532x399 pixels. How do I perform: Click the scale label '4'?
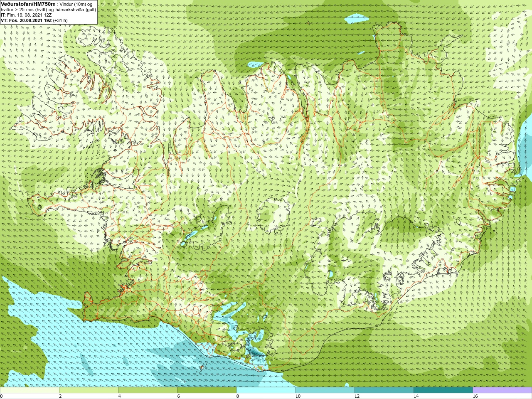click(x=119, y=396)
